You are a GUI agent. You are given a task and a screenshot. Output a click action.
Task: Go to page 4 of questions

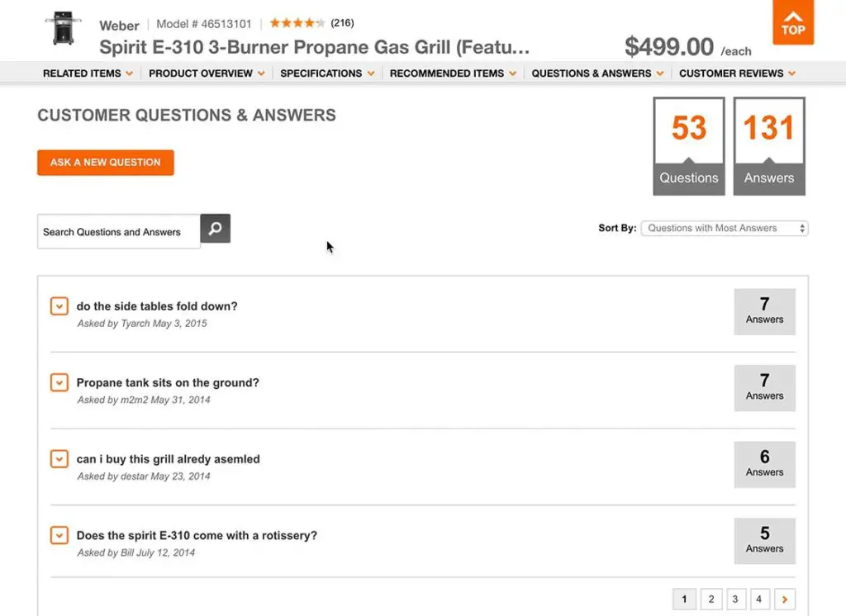(x=758, y=599)
